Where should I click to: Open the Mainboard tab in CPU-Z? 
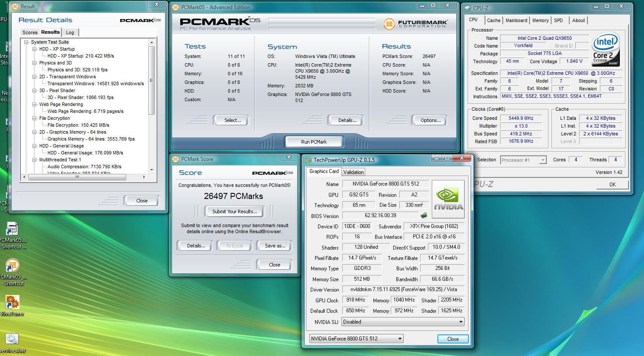click(516, 20)
